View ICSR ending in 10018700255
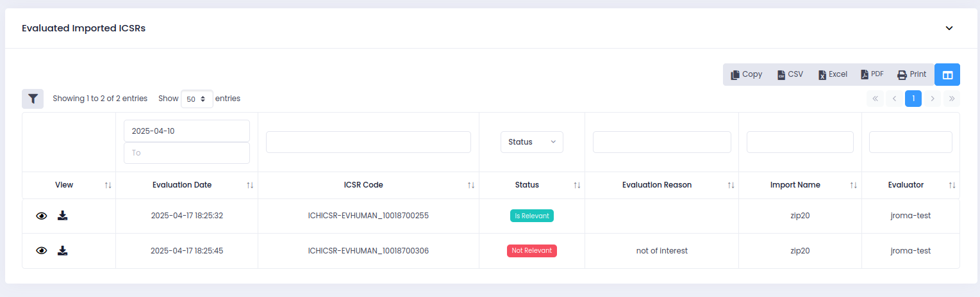Image resolution: width=980 pixels, height=297 pixels. 42,216
